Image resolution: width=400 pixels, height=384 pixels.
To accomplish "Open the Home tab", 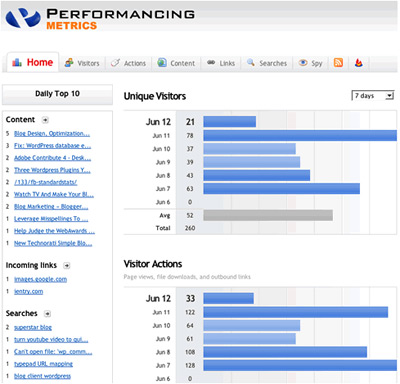I will (x=33, y=62).
